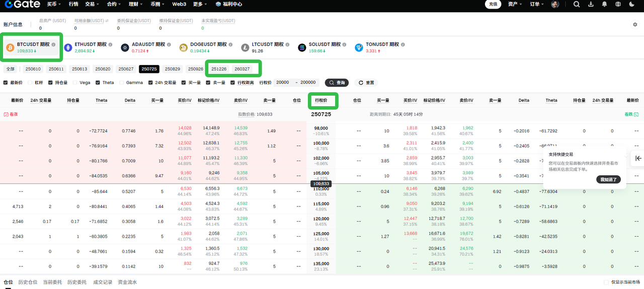644x289 pixels.
Task: Dismiss the tip with 我知道了 button
Action: [608, 179]
